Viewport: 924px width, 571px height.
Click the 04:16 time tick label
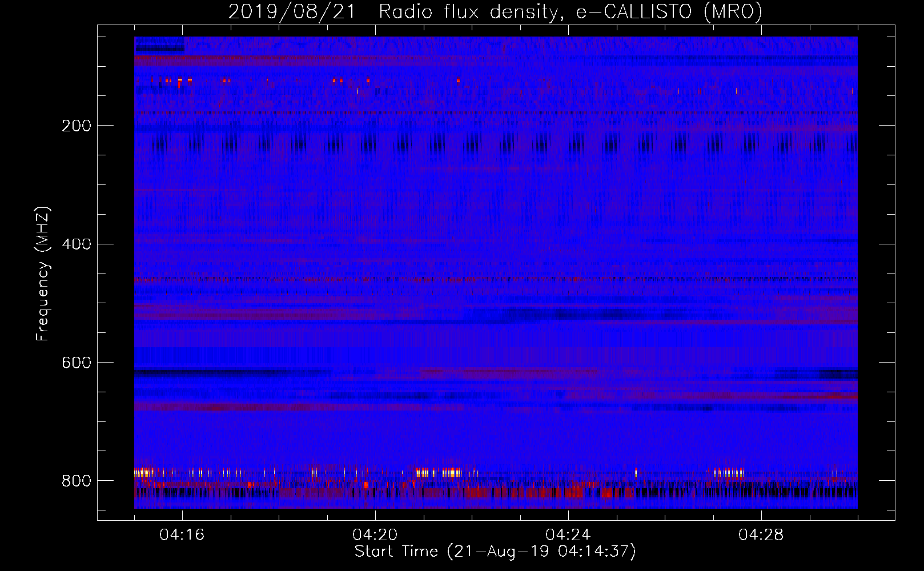pos(182,535)
